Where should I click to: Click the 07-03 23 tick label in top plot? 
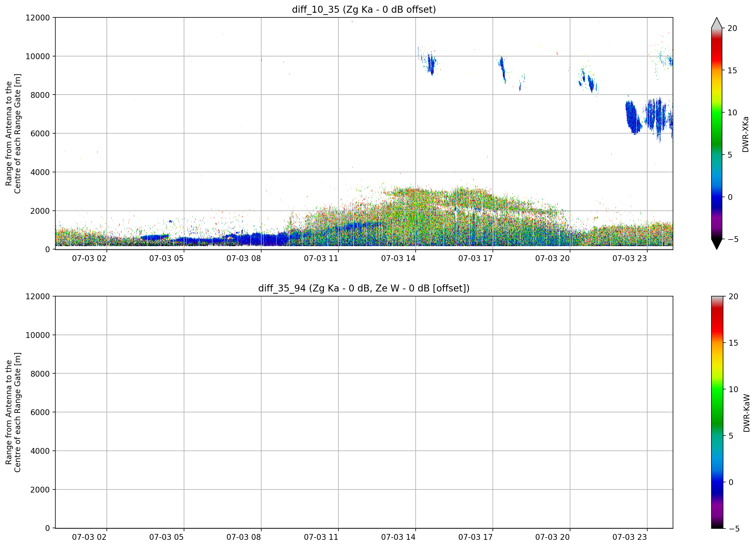[630, 259]
